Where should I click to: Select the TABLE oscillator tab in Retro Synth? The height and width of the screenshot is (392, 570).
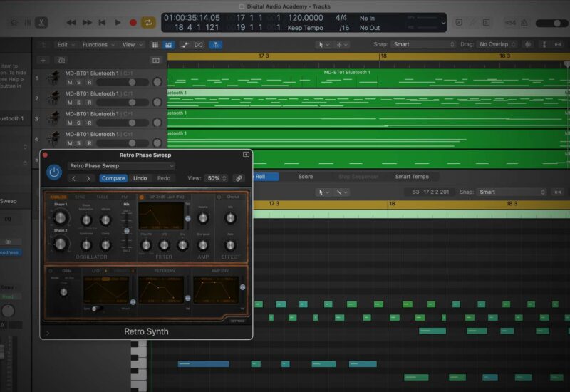(102, 197)
